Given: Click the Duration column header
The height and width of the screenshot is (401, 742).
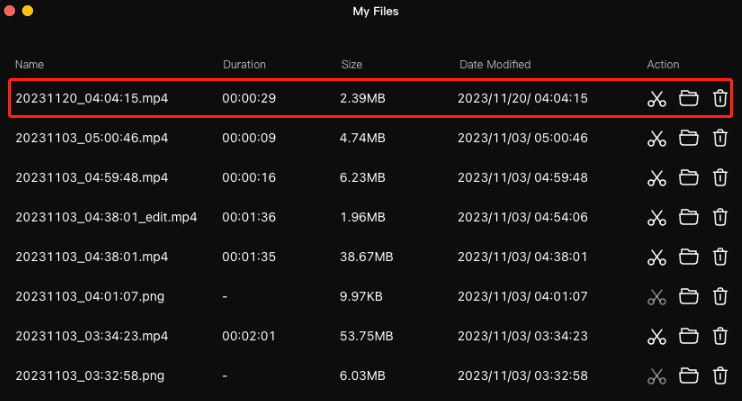Looking at the screenshot, I should tap(244, 65).
